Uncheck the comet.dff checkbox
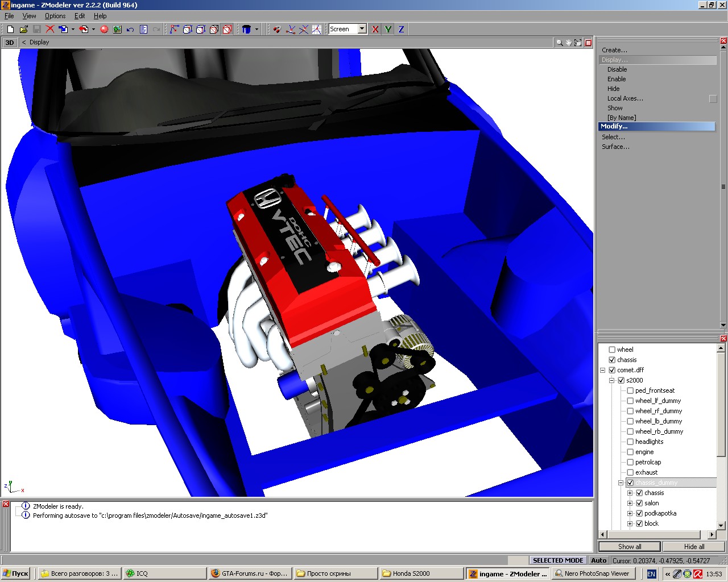The image size is (728, 582). click(612, 370)
